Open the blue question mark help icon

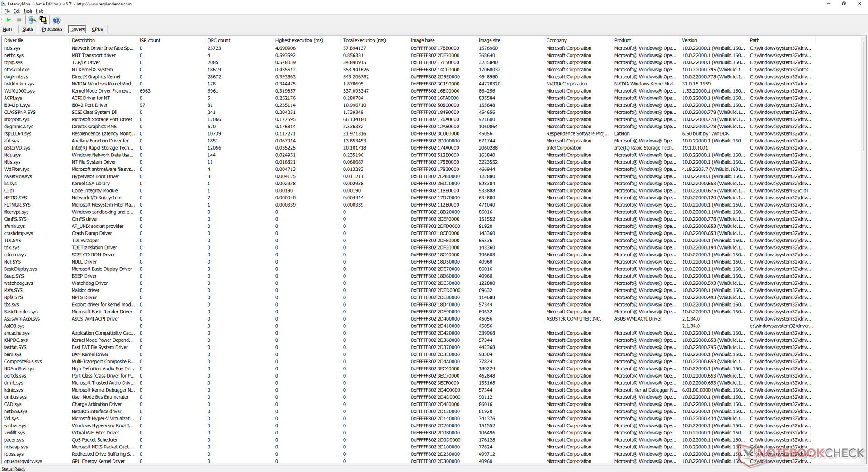(x=56, y=20)
